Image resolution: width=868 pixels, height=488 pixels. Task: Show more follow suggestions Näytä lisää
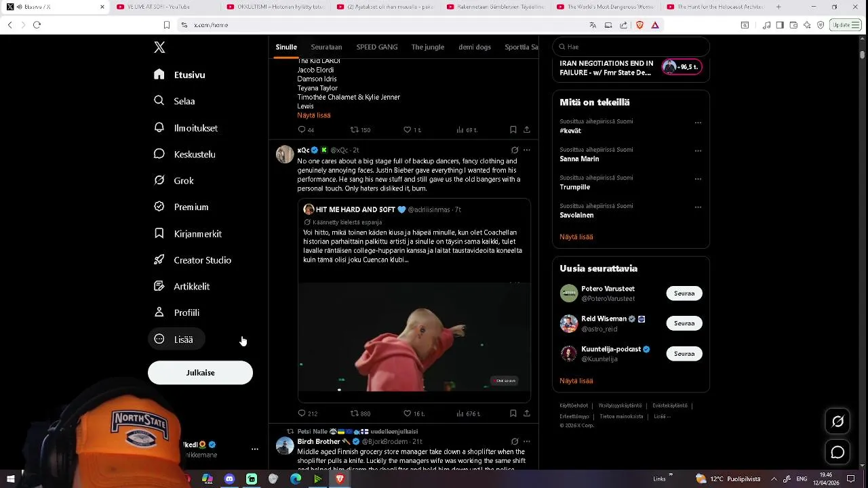coord(576,381)
